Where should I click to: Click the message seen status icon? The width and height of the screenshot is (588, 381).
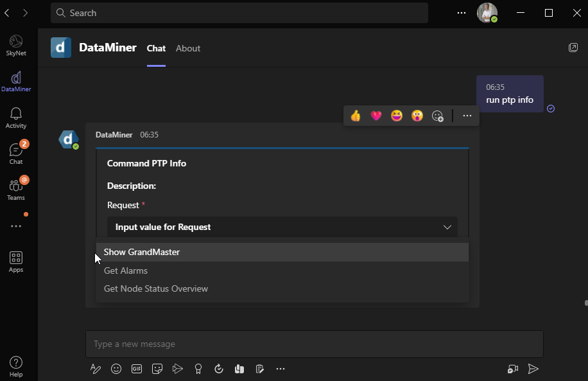551,109
